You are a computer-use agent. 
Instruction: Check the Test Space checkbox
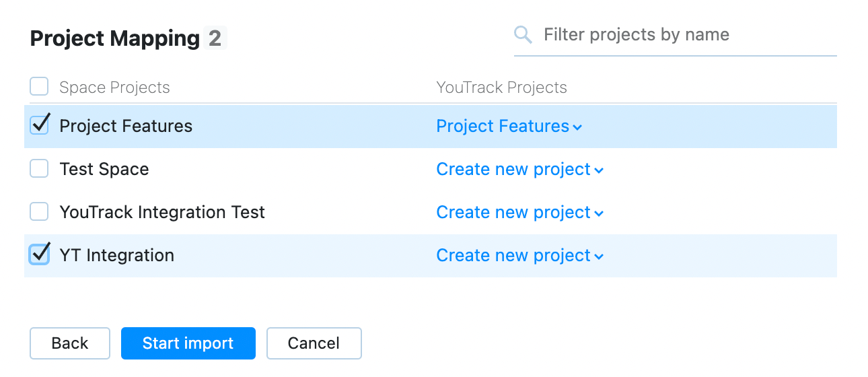(39, 169)
